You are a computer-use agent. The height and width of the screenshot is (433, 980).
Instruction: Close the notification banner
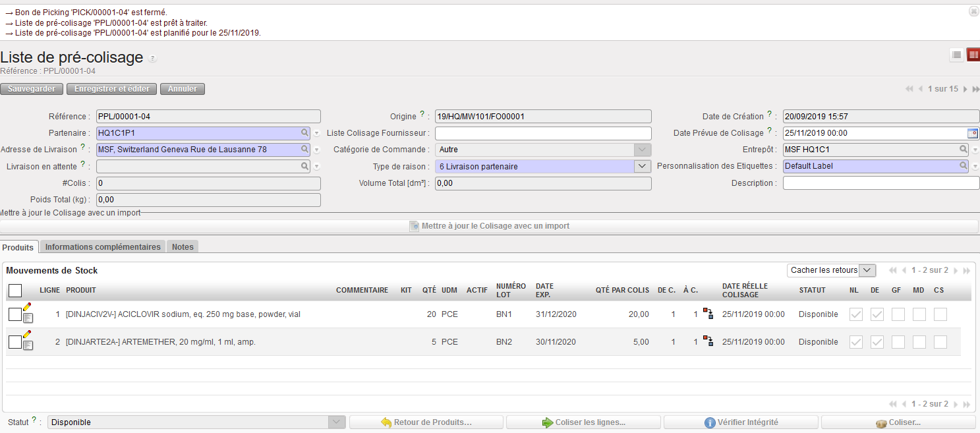pyautogui.click(x=973, y=11)
